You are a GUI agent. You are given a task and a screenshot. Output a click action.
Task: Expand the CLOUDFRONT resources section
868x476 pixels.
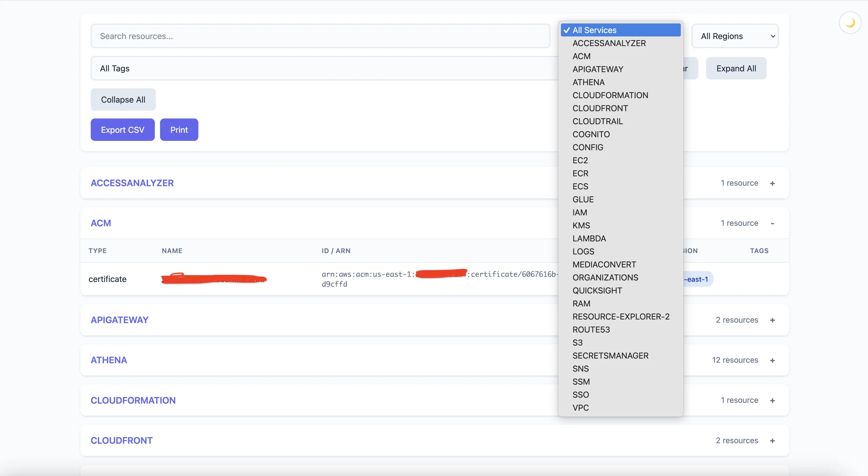pyautogui.click(x=773, y=440)
